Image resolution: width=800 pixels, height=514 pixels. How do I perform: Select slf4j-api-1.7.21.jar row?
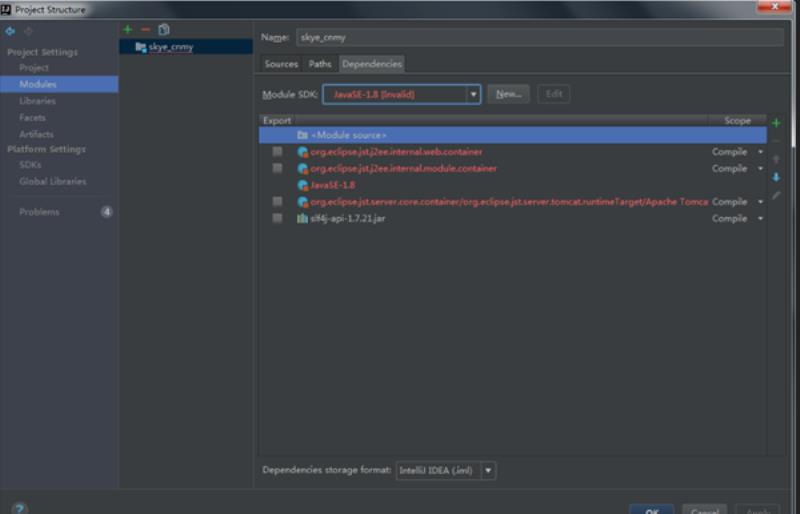pyautogui.click(x=347, y=218)
